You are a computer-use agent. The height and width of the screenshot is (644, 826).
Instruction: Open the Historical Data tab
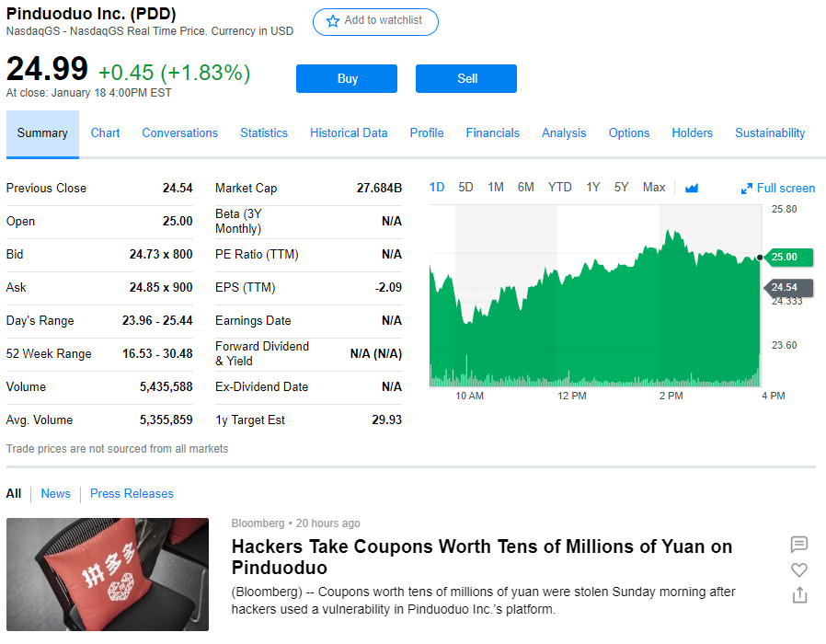tap(349, 132)
